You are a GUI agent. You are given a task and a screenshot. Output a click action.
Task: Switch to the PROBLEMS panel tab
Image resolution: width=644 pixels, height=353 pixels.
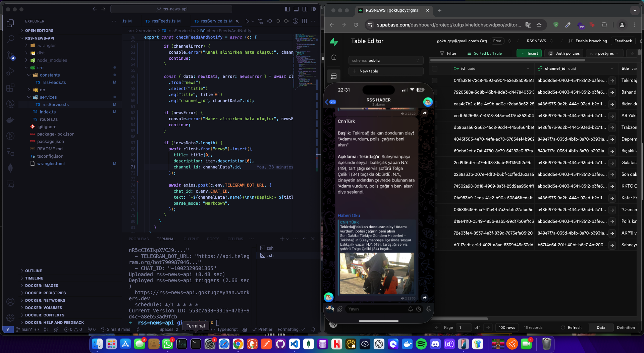[139, 239]
